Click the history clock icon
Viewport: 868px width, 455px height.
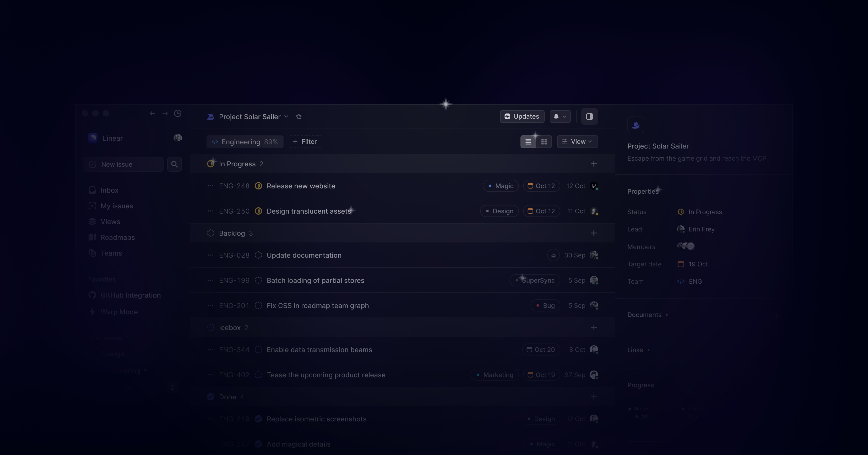click(178, 113)
